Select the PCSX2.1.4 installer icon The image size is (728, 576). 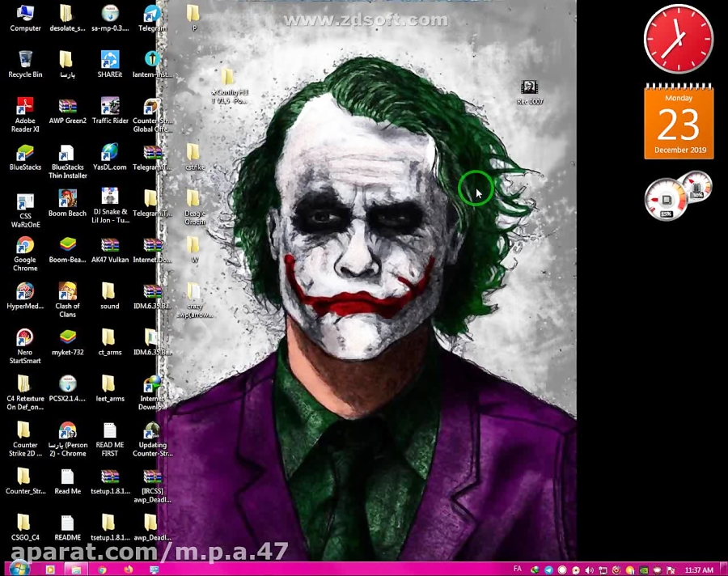point(68,388)
